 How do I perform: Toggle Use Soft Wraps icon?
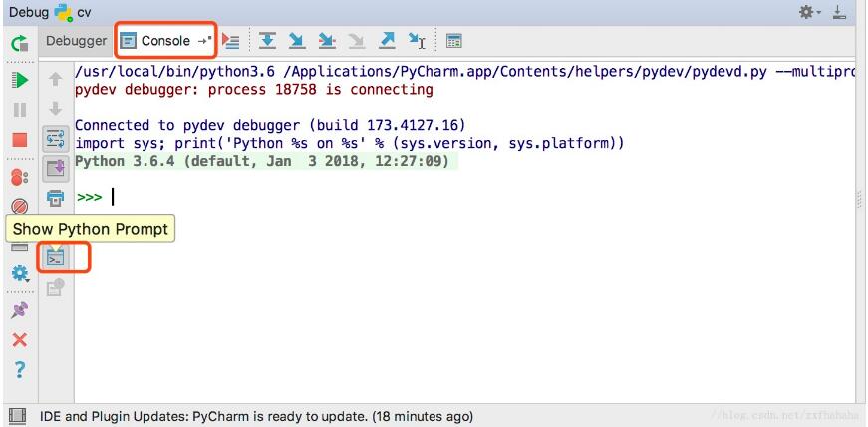point(56,140)
